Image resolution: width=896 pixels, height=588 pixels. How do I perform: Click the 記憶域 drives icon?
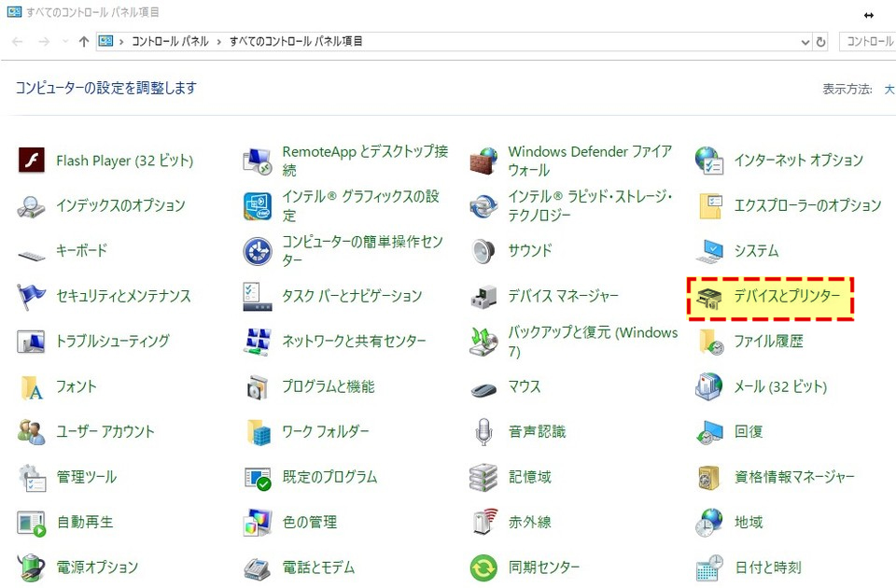click(483, 477)
